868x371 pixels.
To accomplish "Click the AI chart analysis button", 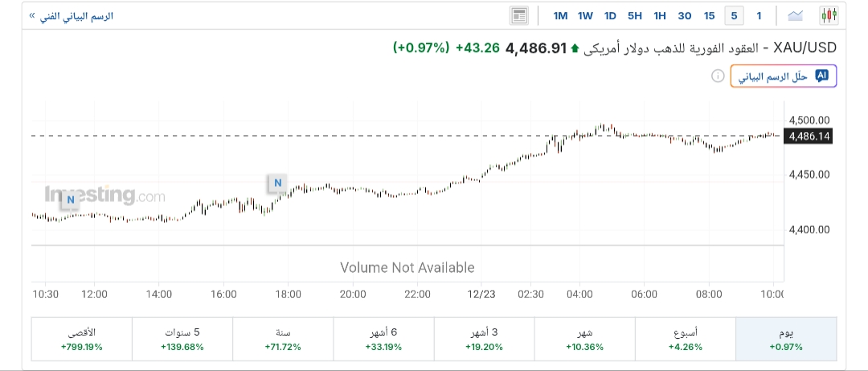I will 784,76.
